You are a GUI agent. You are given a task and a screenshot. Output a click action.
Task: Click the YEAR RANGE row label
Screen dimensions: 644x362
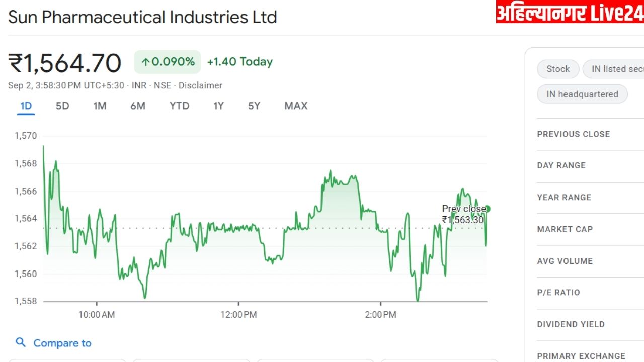coord(564,197)
